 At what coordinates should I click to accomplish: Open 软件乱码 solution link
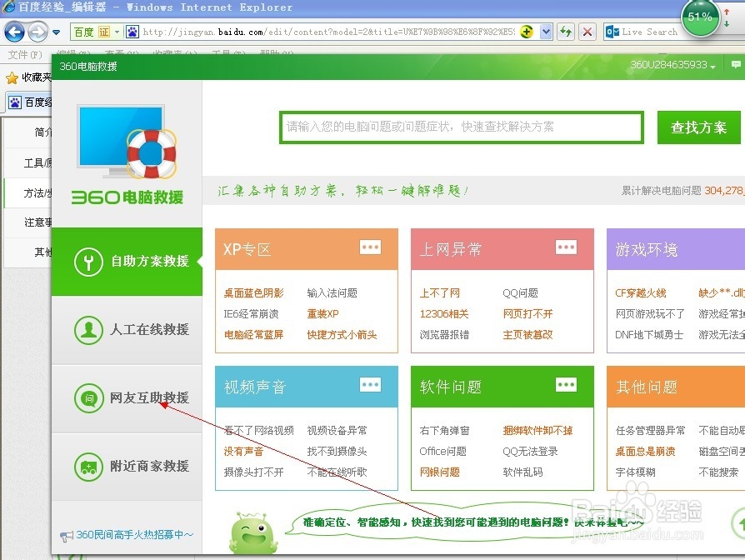522,472
